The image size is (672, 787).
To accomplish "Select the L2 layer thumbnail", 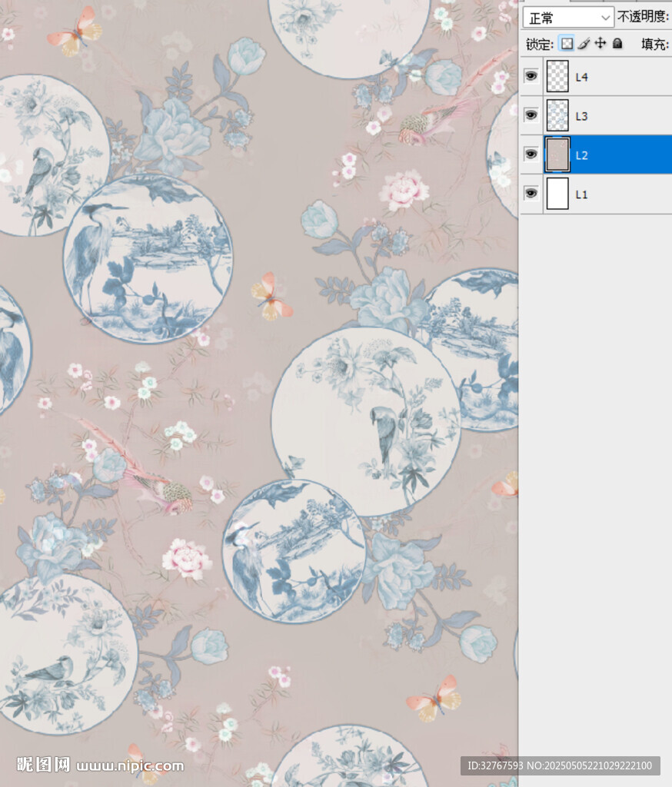I will [x=557, y=154].
